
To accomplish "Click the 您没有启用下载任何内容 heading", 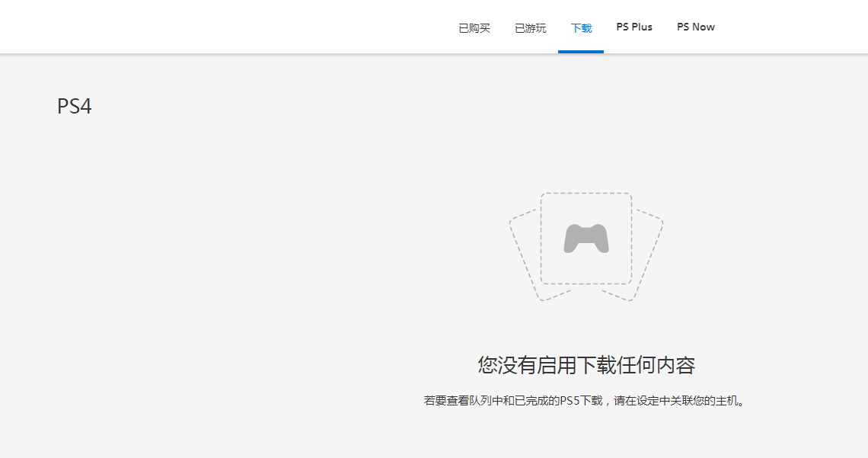I will 586,365.
